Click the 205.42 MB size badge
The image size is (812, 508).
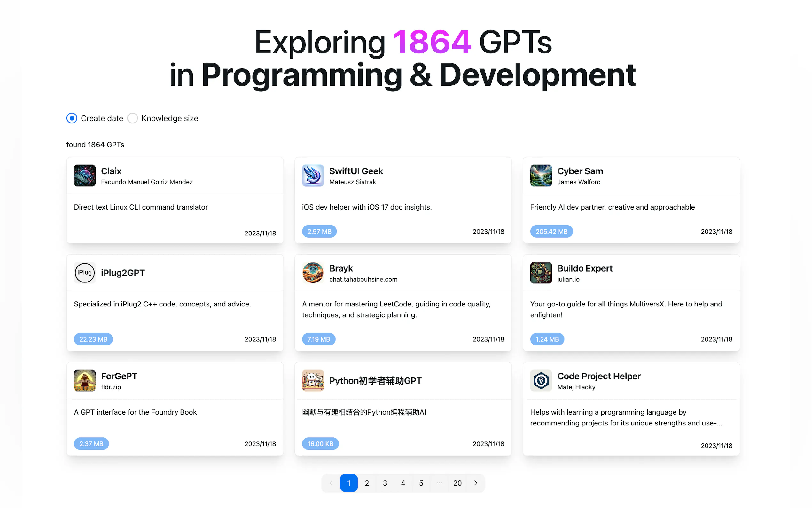[551, 232]
